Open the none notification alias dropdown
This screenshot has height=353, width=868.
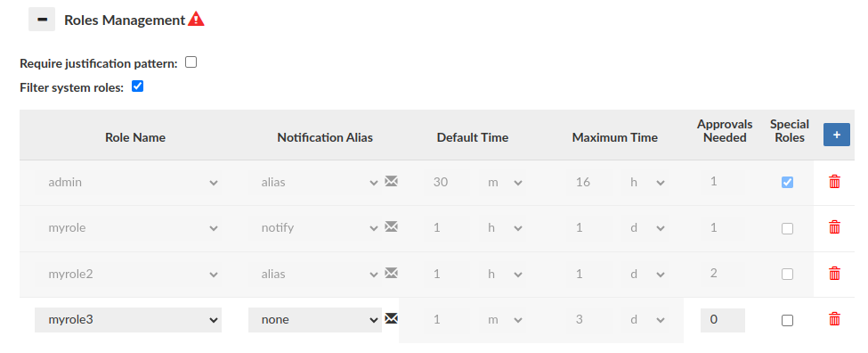pyautogui.click(x=315, y=320)
